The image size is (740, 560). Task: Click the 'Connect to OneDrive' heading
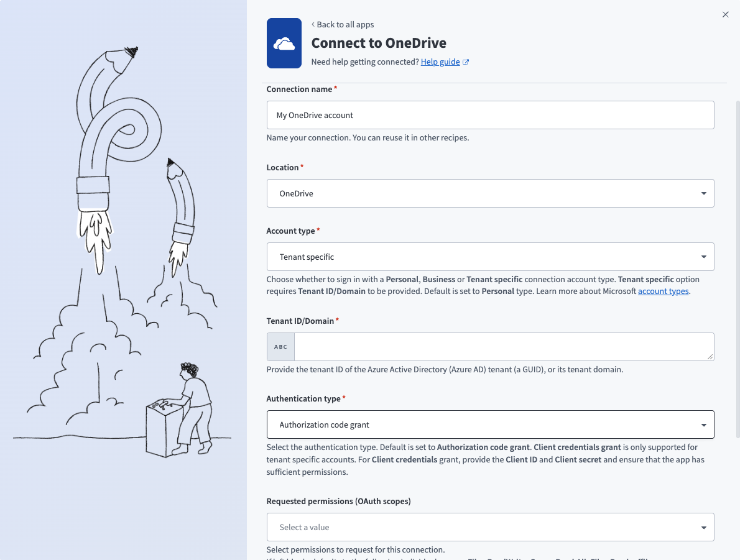(x=379, y=43)
